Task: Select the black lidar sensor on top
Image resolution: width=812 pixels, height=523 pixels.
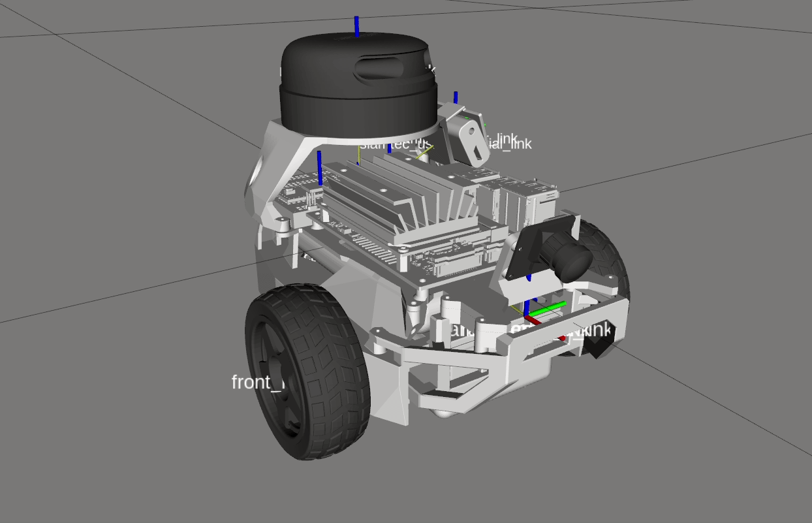Action: [x=358, y=86]
